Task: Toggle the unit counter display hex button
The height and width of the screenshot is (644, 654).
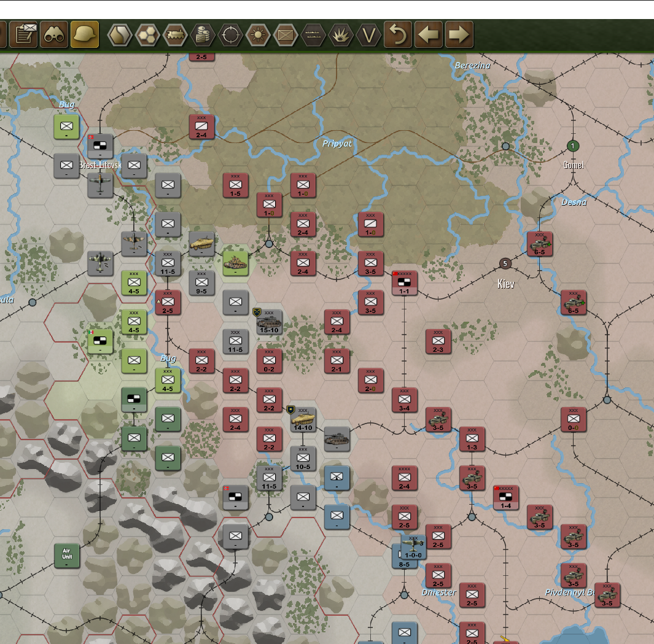Action: [286, 34]
